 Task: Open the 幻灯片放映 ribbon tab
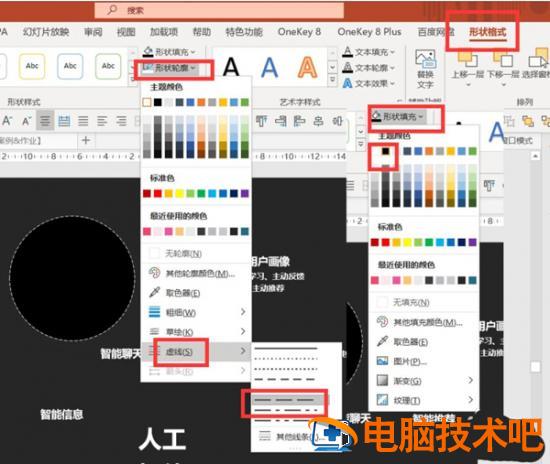(x=46, y=32)
